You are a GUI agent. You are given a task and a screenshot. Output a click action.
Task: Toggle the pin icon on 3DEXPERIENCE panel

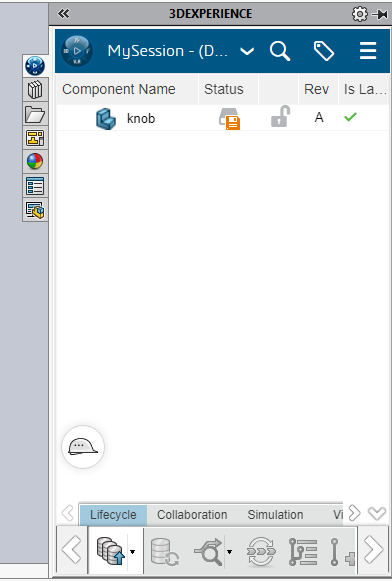coord(380,14)
